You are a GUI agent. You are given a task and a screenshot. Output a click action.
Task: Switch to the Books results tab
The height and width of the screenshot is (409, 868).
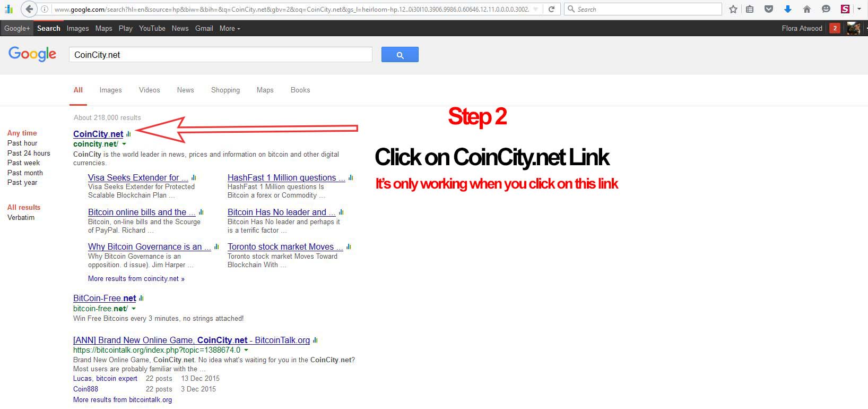[300, 90]
